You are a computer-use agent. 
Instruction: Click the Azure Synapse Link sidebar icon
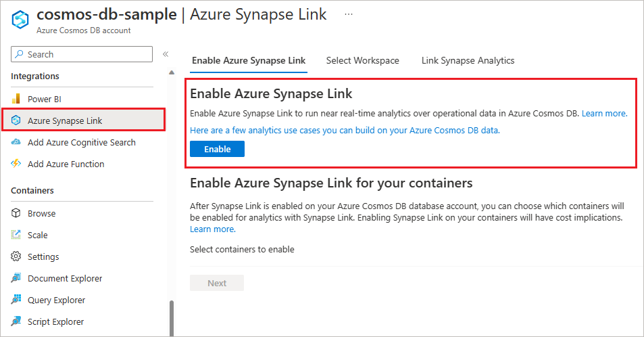coord(16,120)
